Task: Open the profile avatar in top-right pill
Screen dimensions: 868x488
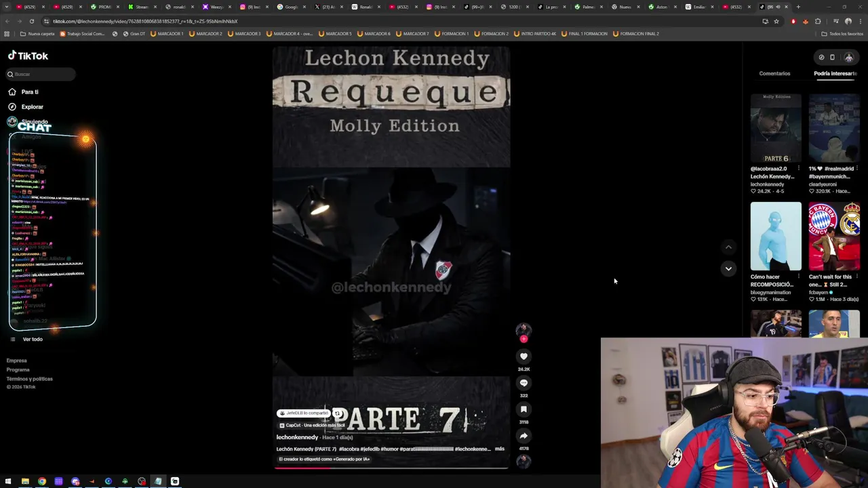Action: tap(848, 58)
